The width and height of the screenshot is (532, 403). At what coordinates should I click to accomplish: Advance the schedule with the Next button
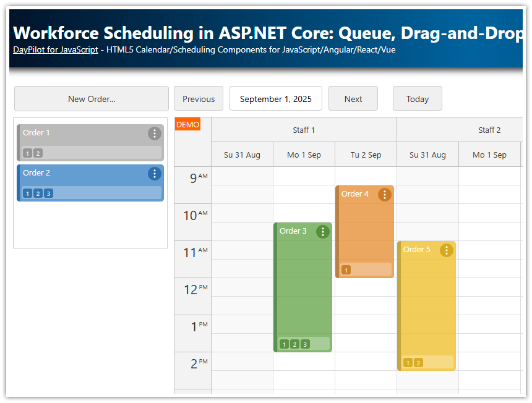353,98
